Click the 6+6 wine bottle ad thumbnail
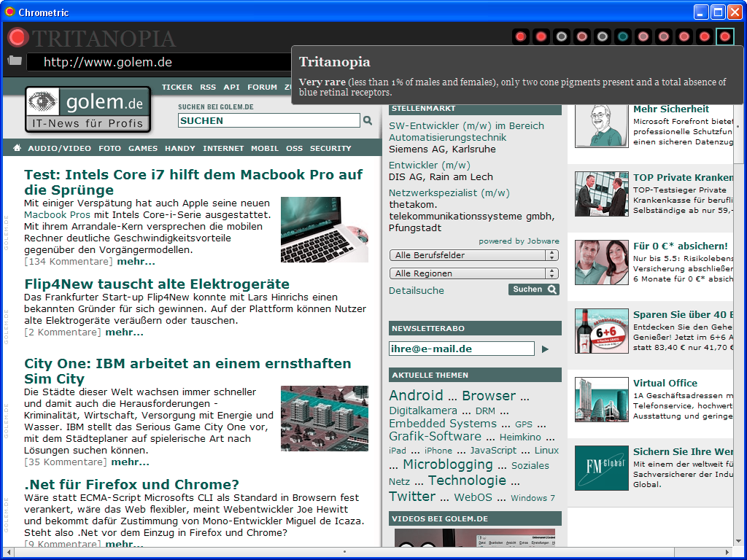The height and width of the screenshot is (560, 747). click(602, 331)
